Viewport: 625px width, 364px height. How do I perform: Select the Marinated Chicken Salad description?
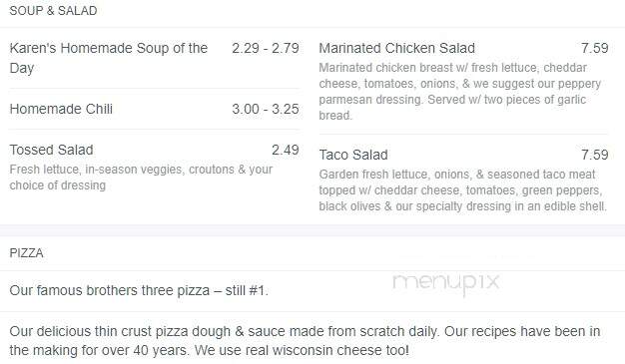[x=460, y=92]
